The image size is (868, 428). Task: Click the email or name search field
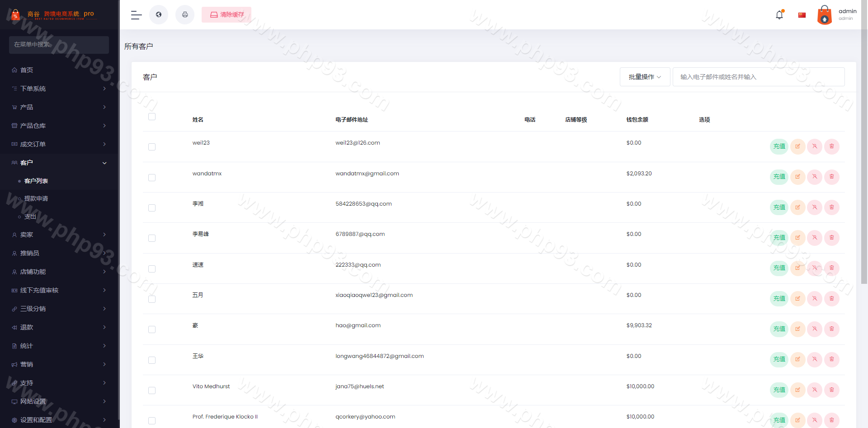(759, 77)
